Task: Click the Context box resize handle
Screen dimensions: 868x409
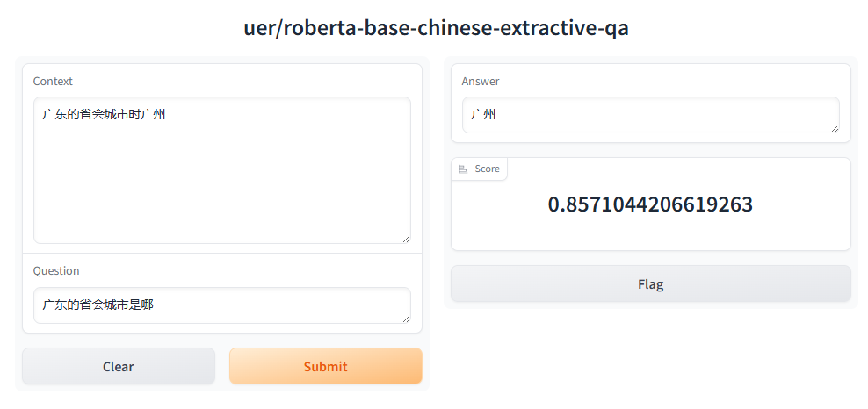Action: [405, 238]
